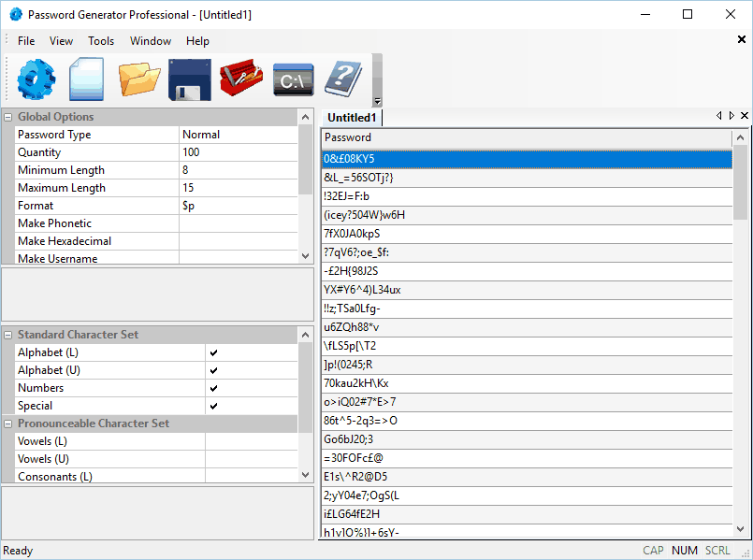753x560 pixels.
Task: Click the blue gear generate icon
Action: click(36, 79)
